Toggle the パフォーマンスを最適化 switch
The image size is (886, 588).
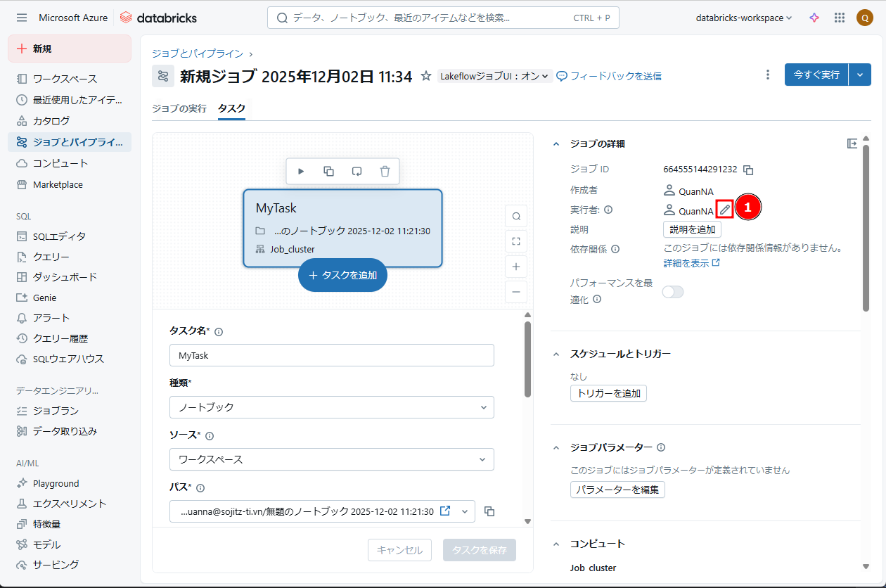point(673,292)
